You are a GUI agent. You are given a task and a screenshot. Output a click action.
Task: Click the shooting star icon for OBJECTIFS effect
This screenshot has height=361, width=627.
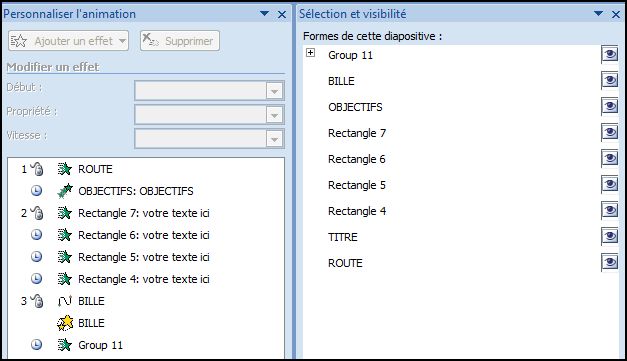tap(65, 191)
